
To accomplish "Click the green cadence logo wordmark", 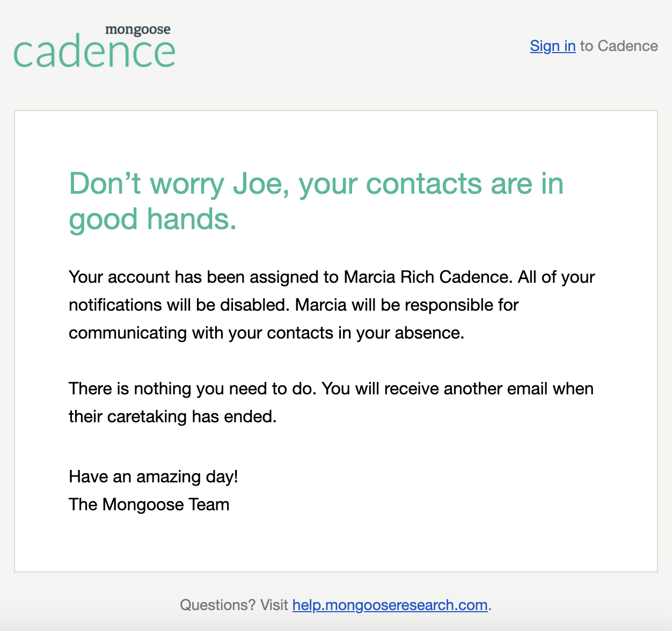I will click(94, 53).
